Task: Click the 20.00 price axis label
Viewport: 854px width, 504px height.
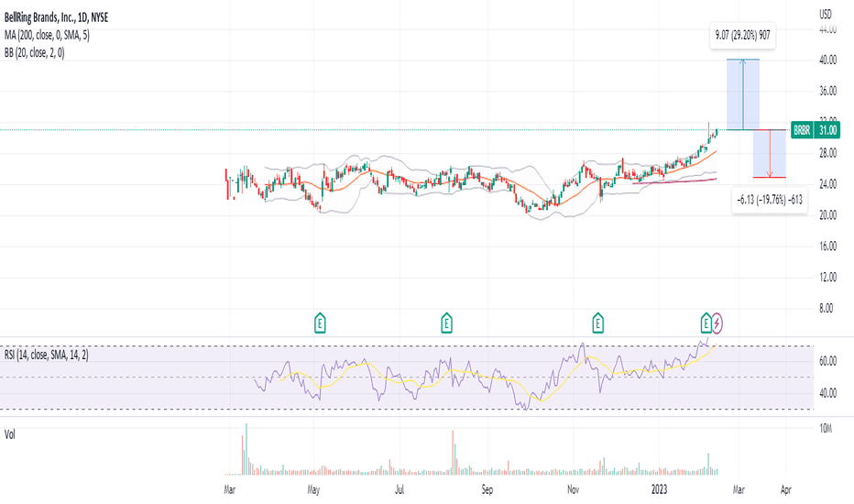Action: pos(827,215)
